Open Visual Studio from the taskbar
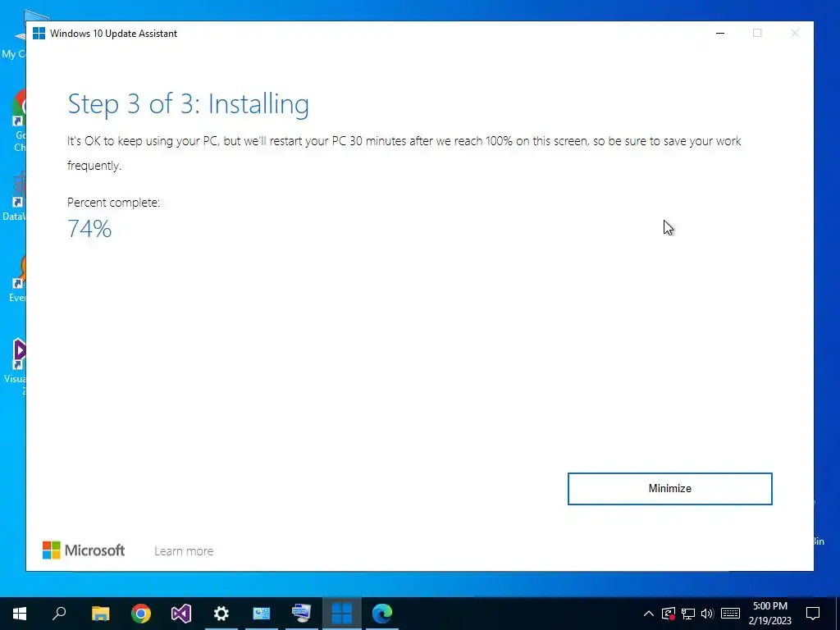This screenshot has height=630, width=840. click(x=181, y=614)
